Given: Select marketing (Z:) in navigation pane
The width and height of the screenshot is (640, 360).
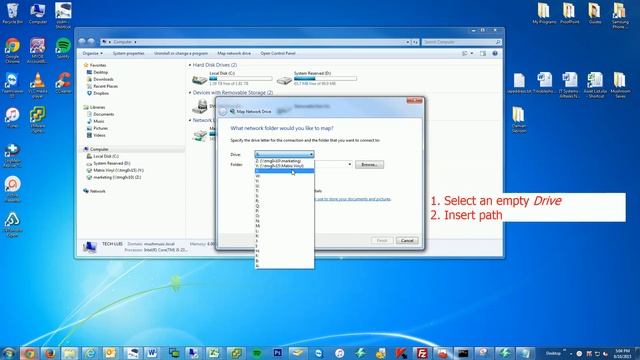Looking at the screenshot, I should [x=117, y=177].
